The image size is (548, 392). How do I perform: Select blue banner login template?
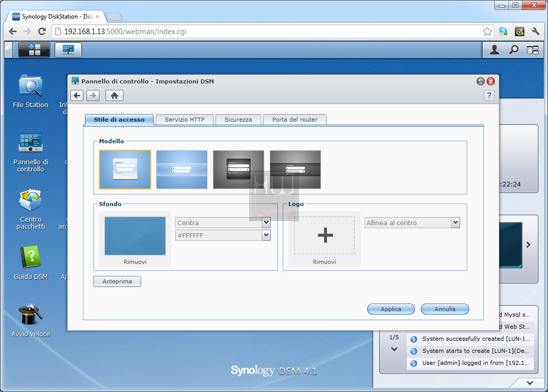182,169
